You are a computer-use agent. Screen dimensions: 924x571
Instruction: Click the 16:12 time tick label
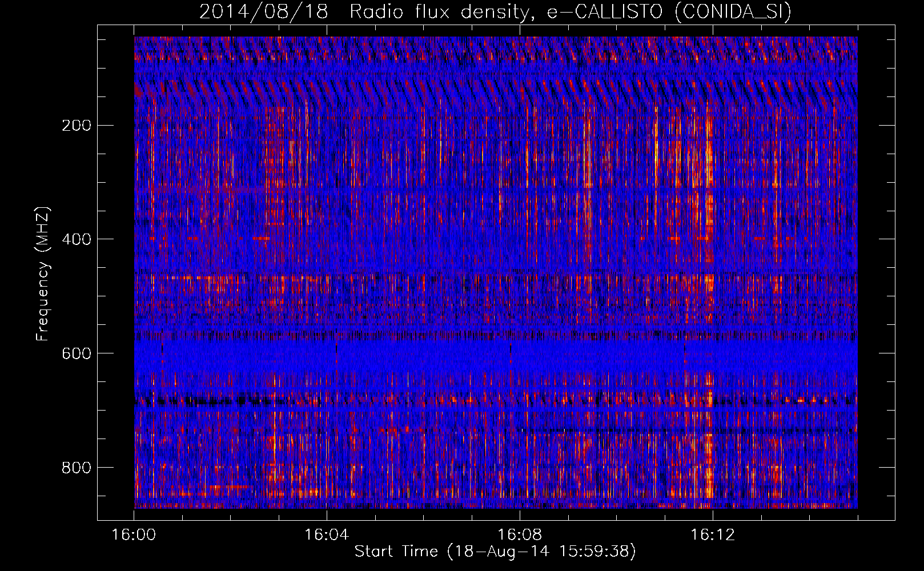click(713, 535)
